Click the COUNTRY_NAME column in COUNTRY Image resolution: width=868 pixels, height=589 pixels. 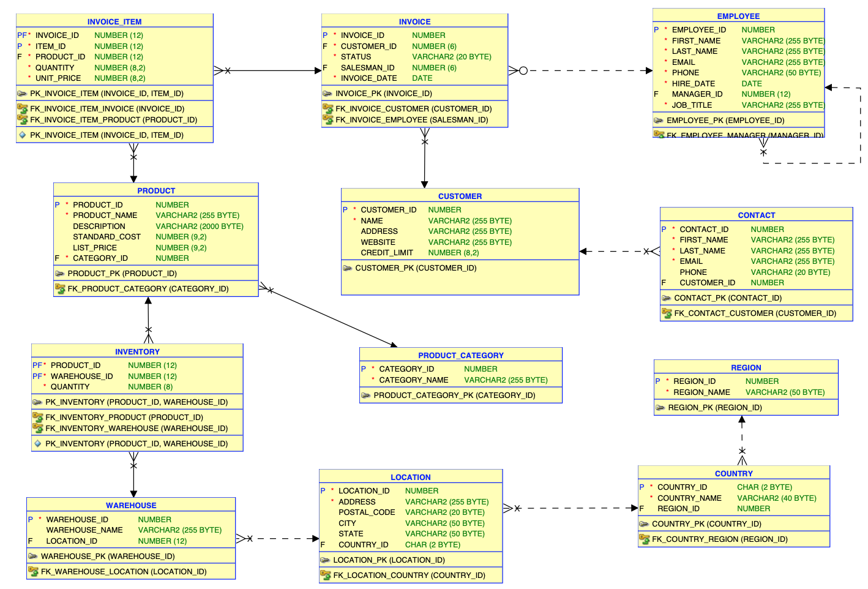click(689, 498)
